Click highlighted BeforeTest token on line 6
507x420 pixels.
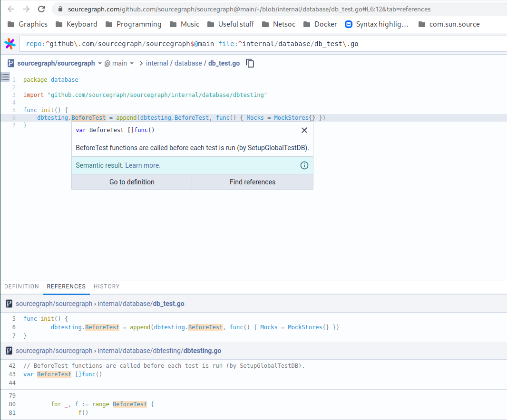point(88,118)
